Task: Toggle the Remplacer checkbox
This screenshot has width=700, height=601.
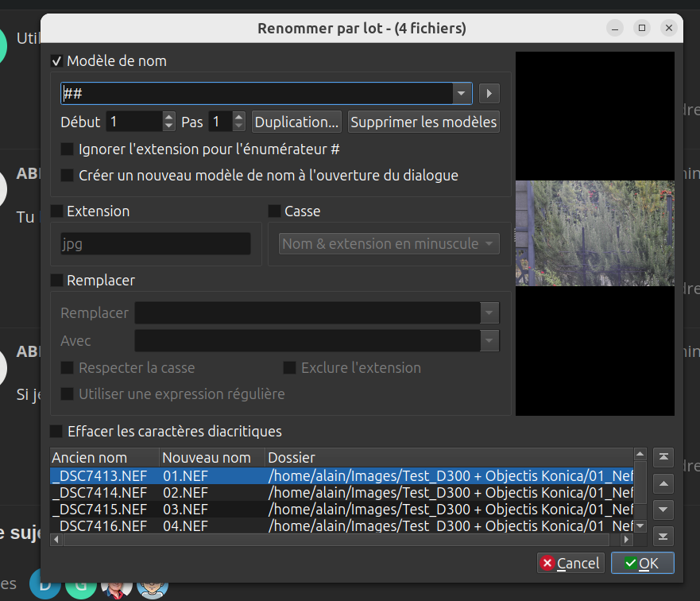Action: click(x=57, y=281)
